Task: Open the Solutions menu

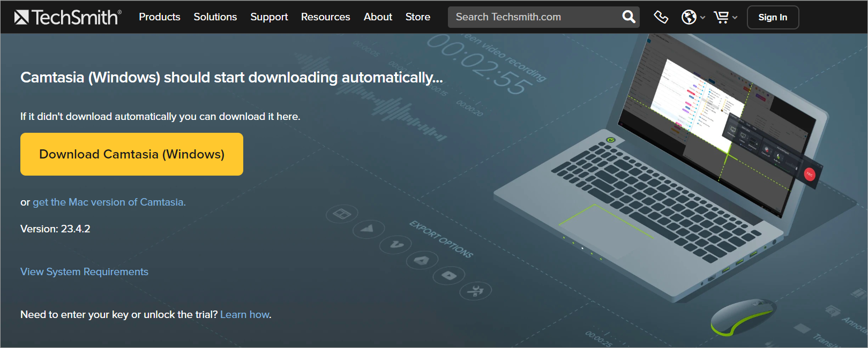Action: click(x=215, y=17)
